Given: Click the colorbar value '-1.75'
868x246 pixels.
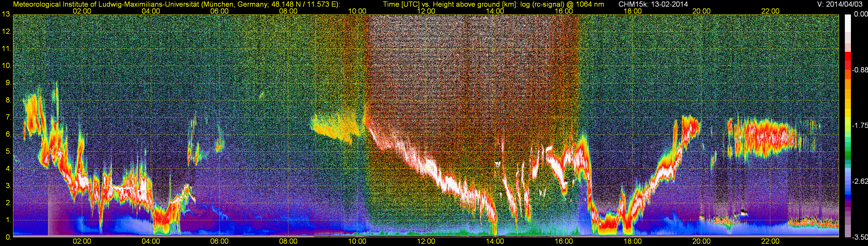Looking at the screenshot, I should tap(860, 126).
